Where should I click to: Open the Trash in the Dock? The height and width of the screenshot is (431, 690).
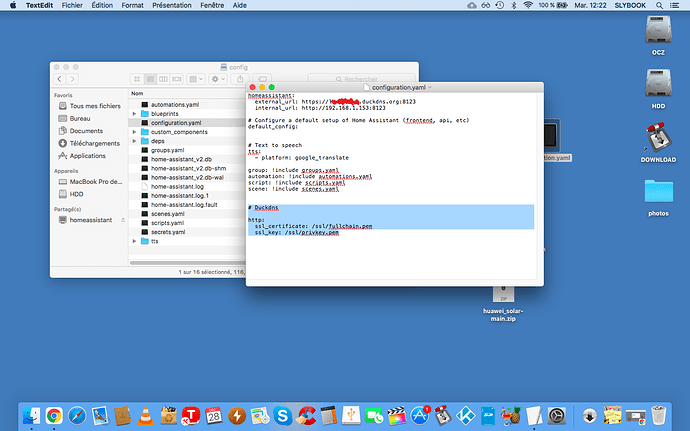click(x=659, y=416)
